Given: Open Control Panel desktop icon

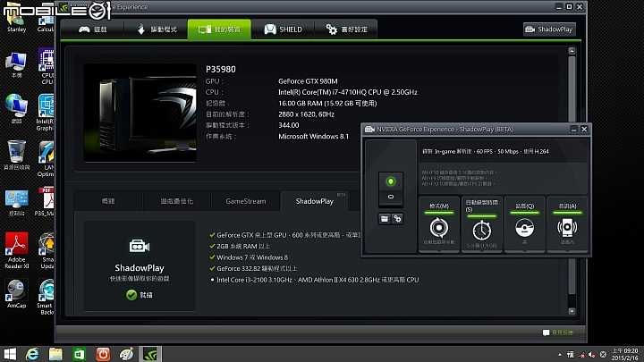Looking at the screenshot, I should click(16, 203).
